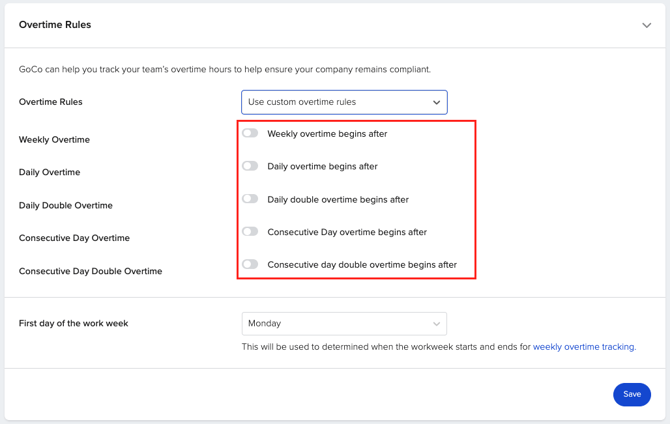Select the Daily Overtime row label

pyautogui.click(x=49, y=173)
